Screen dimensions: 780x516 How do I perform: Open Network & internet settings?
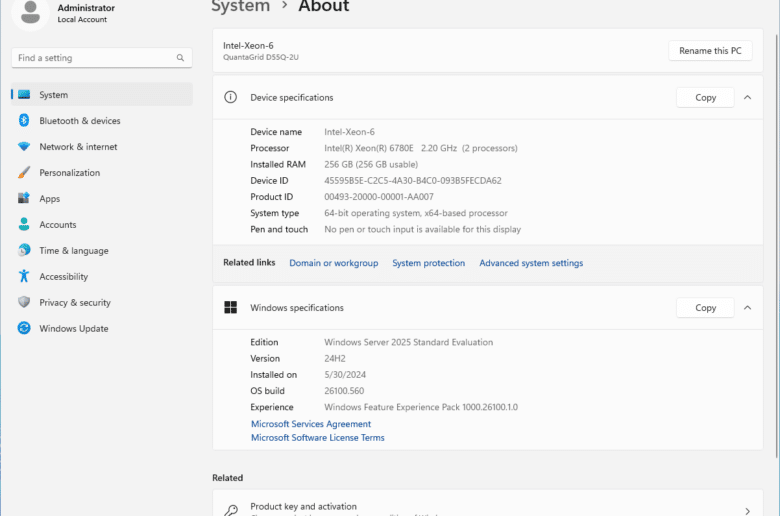tap(102, 147)
